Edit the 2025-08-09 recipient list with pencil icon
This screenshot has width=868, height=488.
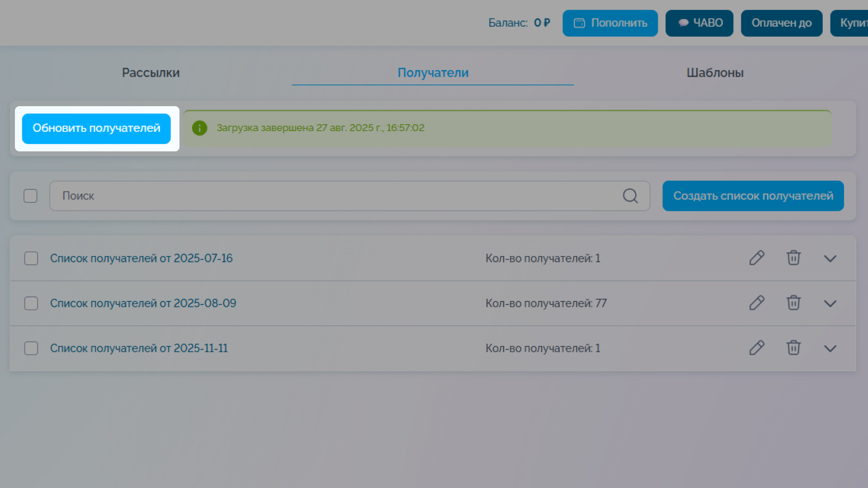point(757,303)
